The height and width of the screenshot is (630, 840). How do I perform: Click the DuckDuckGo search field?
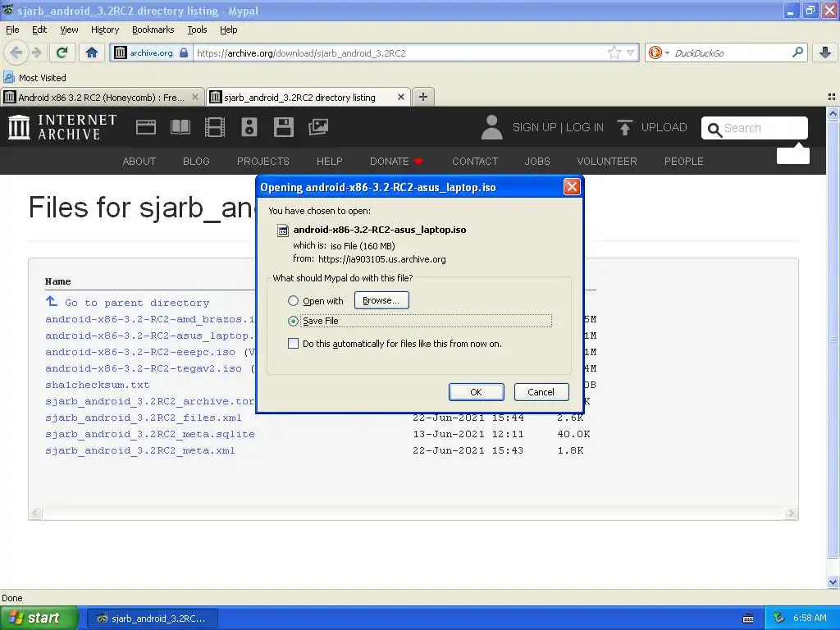coord(730,52)
